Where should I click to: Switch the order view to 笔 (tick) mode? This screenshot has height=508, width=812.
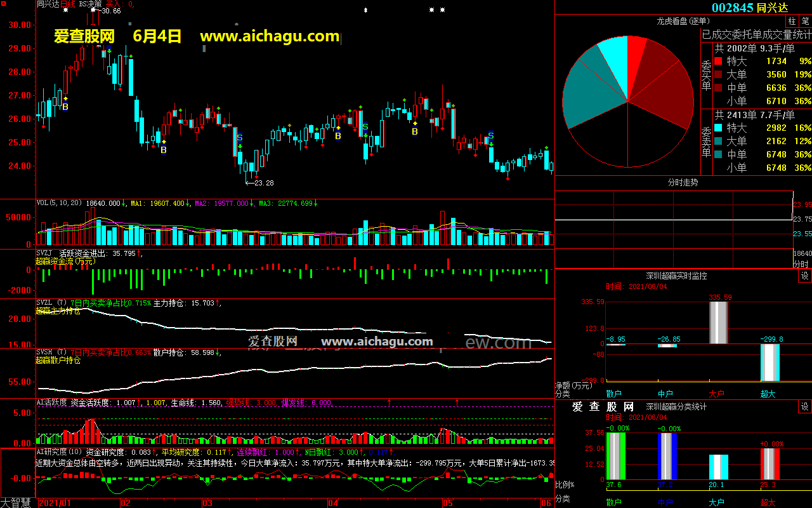pyautogui.click(x=805, y=22)
